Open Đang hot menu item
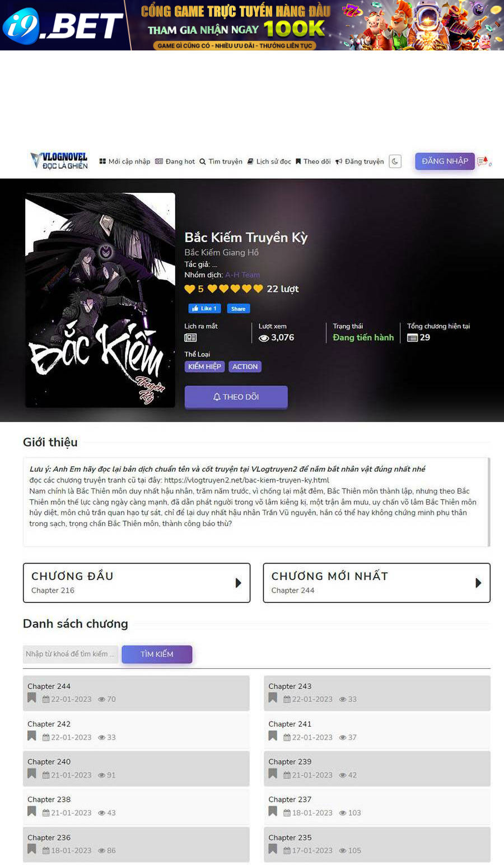Viewport: 504px width, 865px height. [175, 161]
